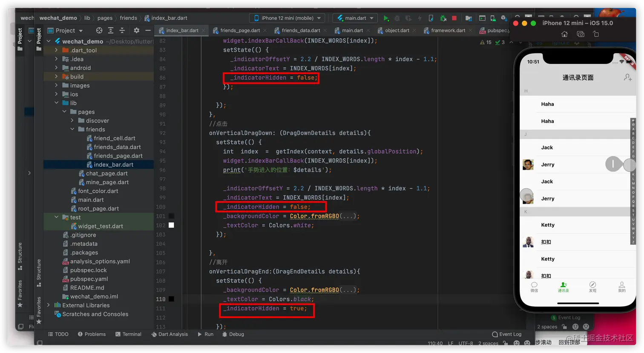The image size is (644, 353).
Task: Toggle the Terminal tool window
Action: click(128, 334)
